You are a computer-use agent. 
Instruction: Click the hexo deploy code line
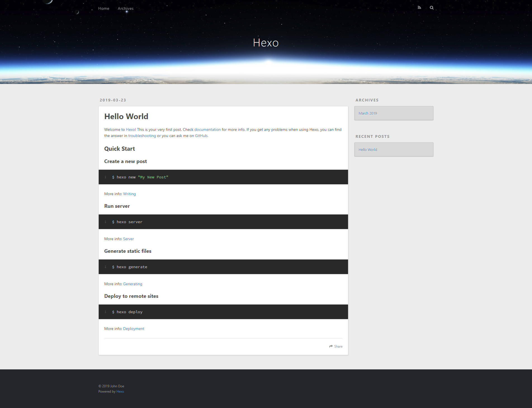coord(127,312)
